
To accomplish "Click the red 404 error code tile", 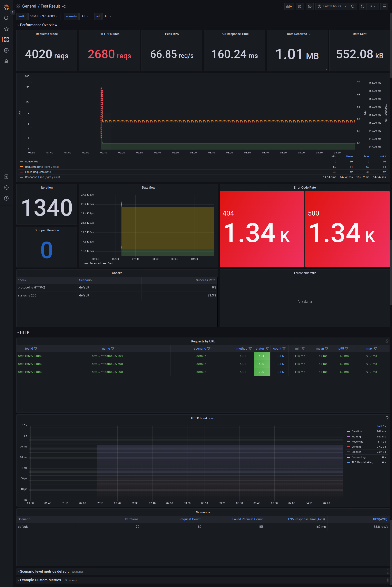I will (262, 229).
